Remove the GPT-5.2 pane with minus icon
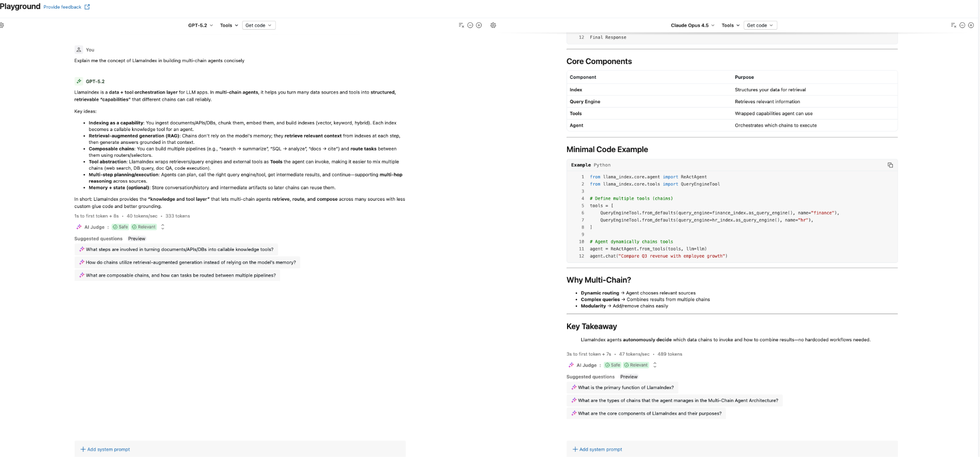This screenshot has width=980, height=457. tap(470, 25)
